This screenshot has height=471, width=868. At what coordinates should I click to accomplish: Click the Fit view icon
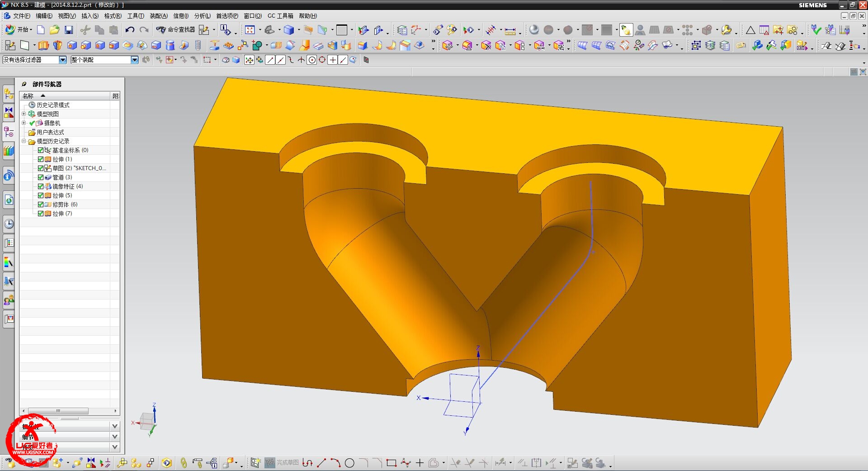pos(250,30)
